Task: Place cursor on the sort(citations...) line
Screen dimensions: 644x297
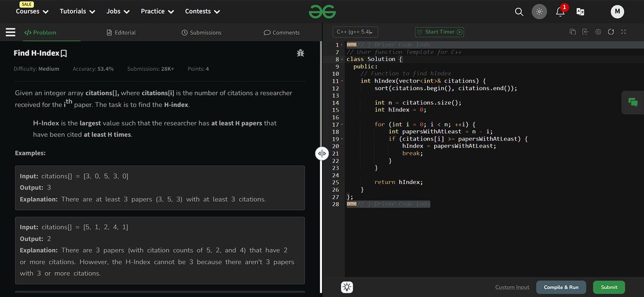Action: (445, 88)
